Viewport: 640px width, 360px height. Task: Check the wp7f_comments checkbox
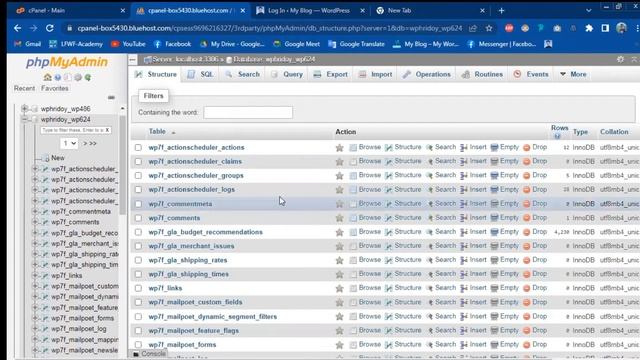[138, 218]
